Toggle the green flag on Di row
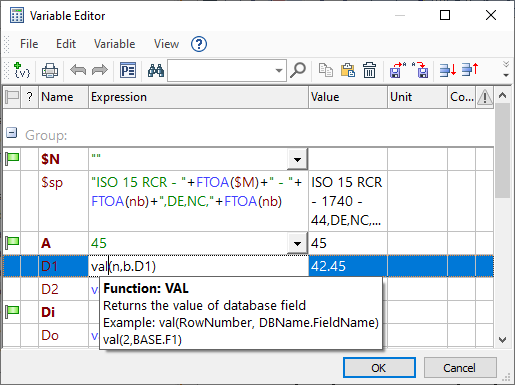Screen dimensions: 515x385 click(12, 312)
